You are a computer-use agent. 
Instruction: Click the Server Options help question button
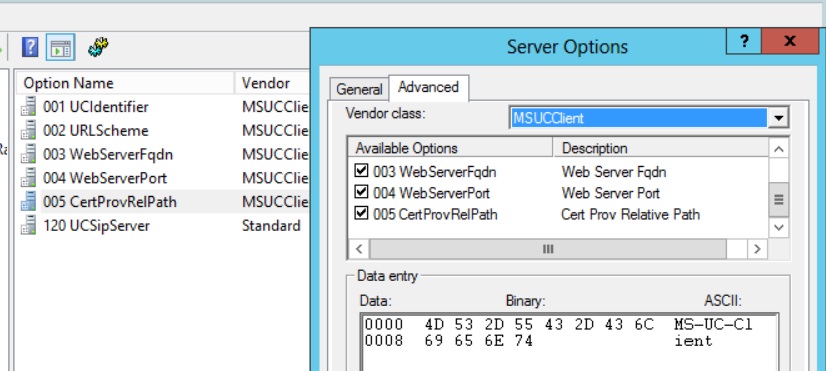[x=744, y=41]
